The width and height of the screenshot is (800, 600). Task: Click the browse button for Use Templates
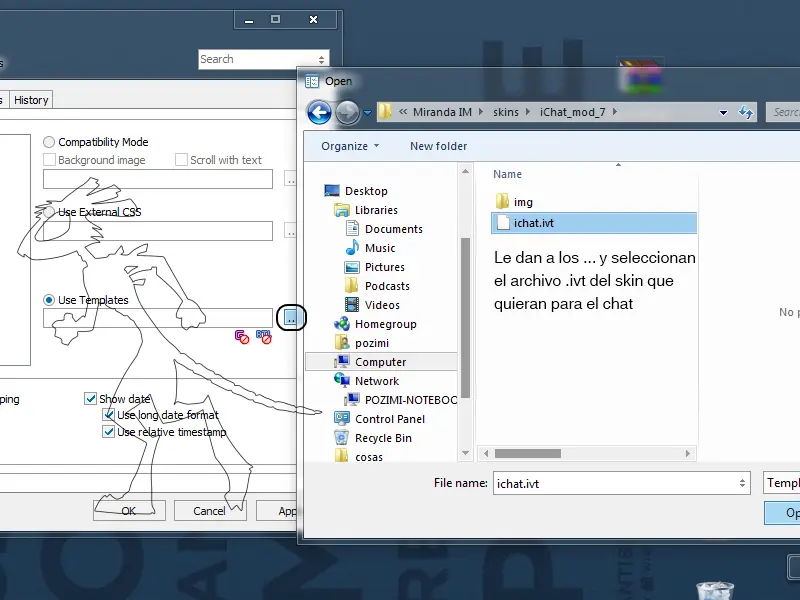tap(291, 318)
